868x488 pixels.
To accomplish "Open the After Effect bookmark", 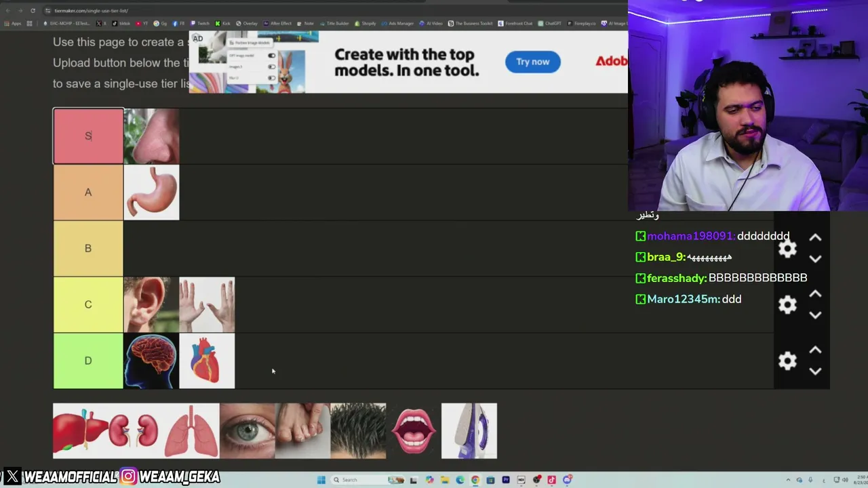I will [277, 24].
